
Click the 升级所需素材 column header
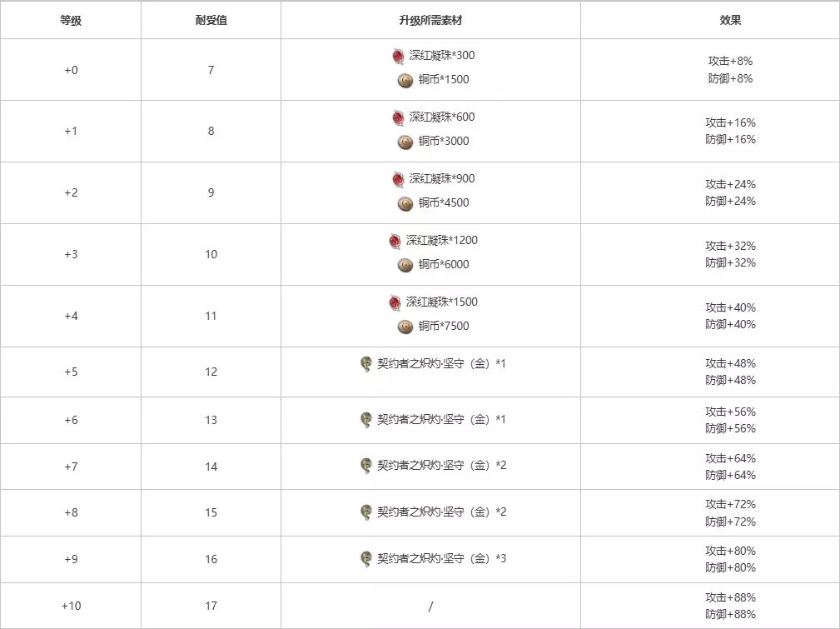(430, 20)
